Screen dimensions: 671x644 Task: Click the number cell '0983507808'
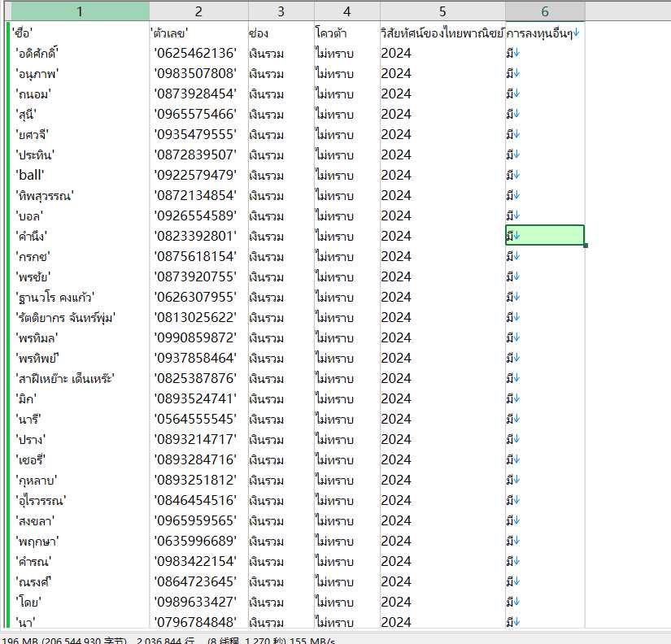click(x=198, y=74)
